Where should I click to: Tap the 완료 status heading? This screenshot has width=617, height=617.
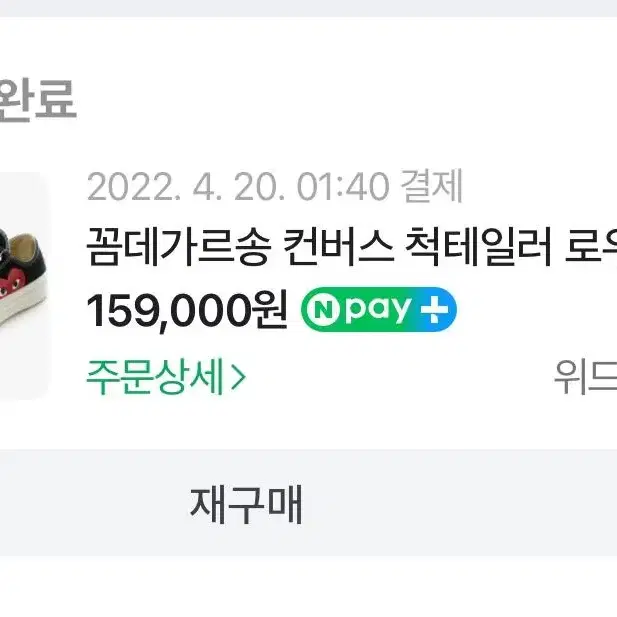coord(37,99)
